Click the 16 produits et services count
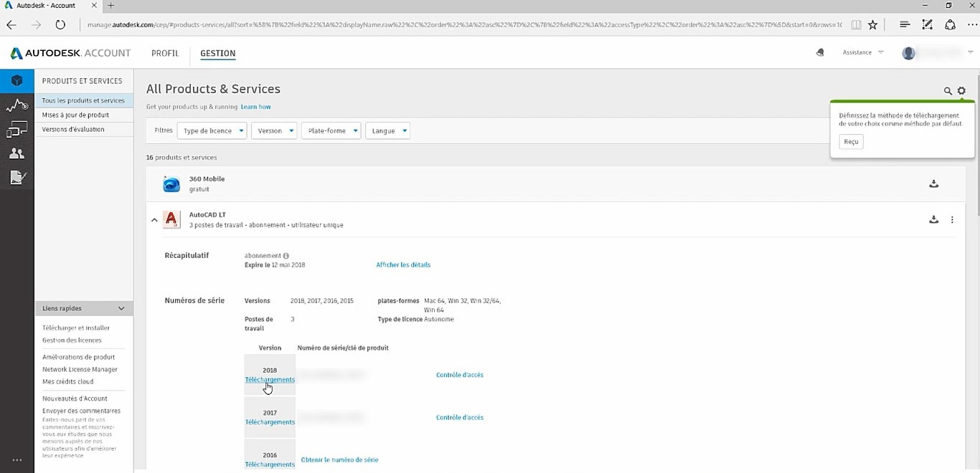This screenshot has width=980, height=473. click(x=182, y=157)
